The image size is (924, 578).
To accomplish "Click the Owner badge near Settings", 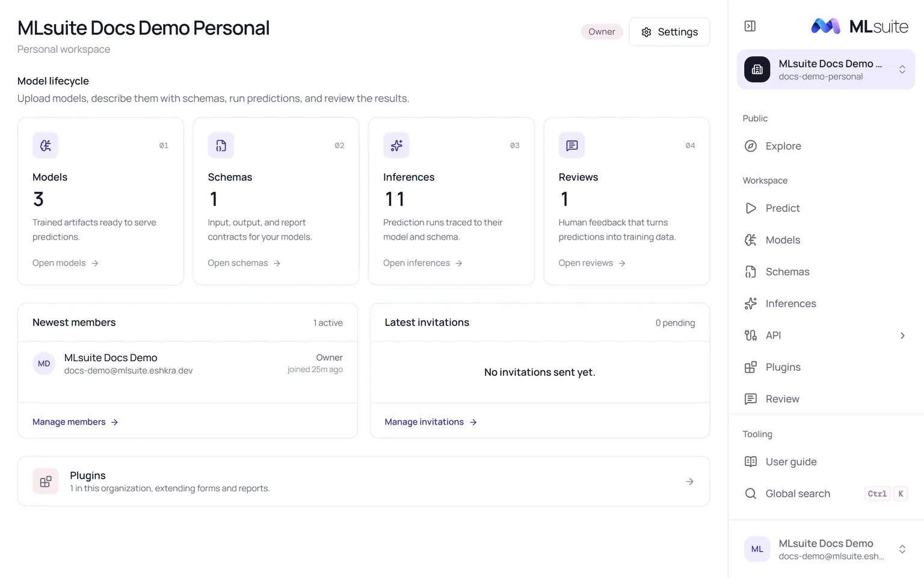I will tap(602, 32).
